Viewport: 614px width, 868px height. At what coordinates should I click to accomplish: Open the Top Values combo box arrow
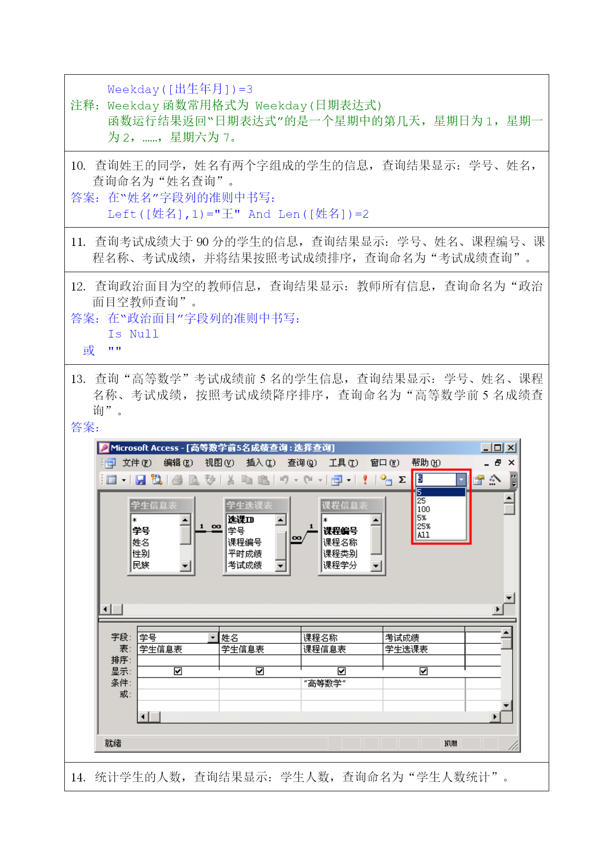pos(461,479)
